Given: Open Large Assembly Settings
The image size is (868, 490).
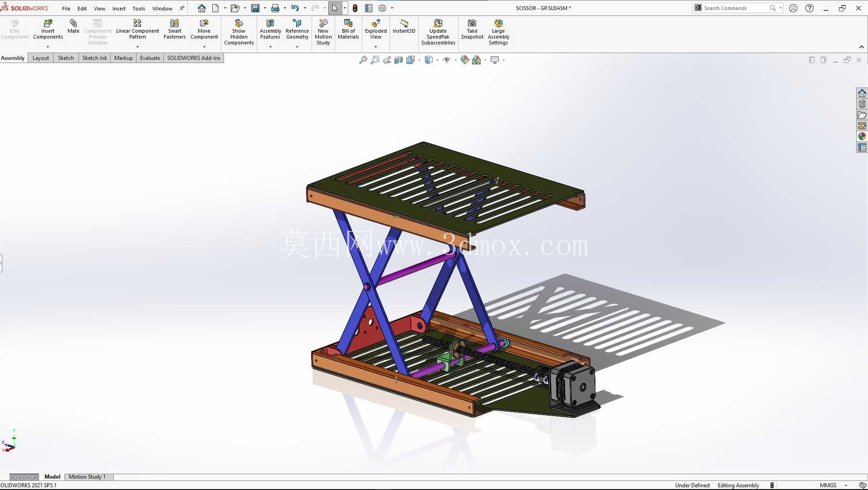Looking at the screenshot, I should pos(498,32).
